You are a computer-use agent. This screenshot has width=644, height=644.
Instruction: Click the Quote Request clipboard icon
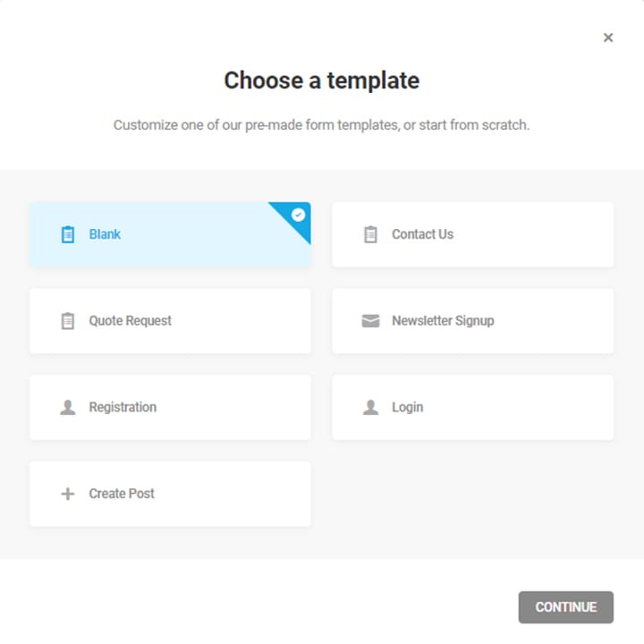(68, 321)
